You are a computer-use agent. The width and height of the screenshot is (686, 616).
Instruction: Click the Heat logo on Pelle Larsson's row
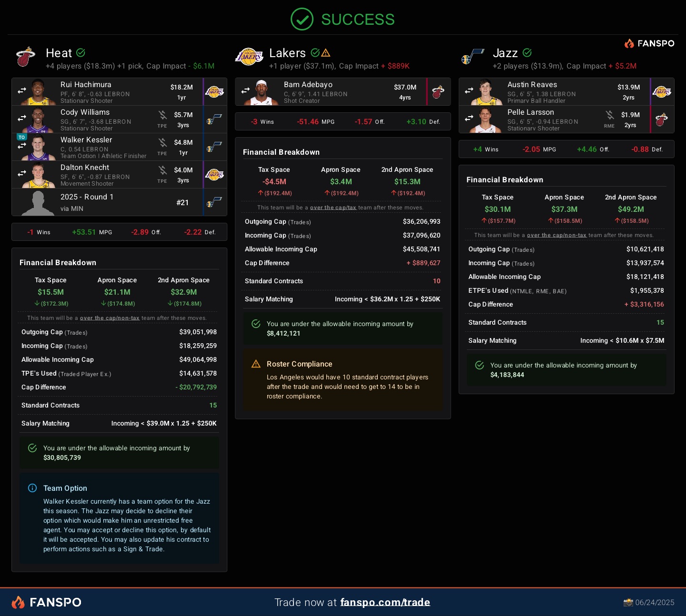click(x=662, y=119)
